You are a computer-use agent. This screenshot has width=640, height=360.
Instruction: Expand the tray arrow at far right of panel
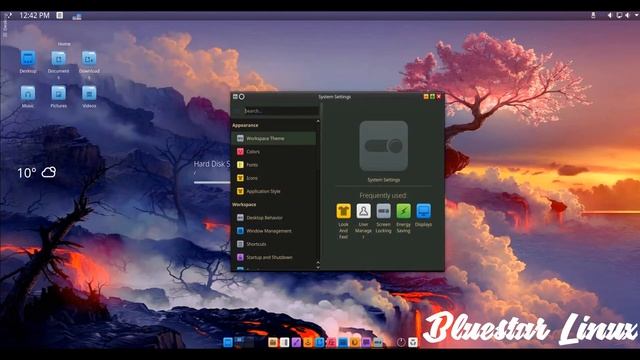tap(636, 15)
